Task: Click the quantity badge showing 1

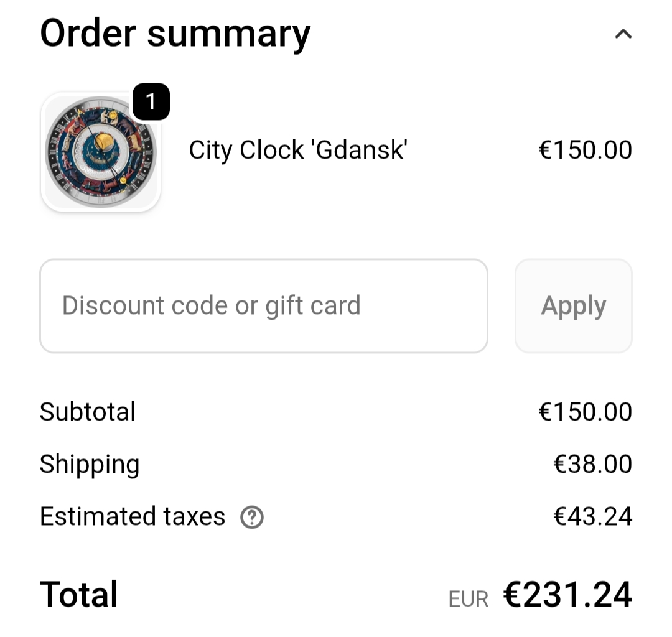Action: 151,101
